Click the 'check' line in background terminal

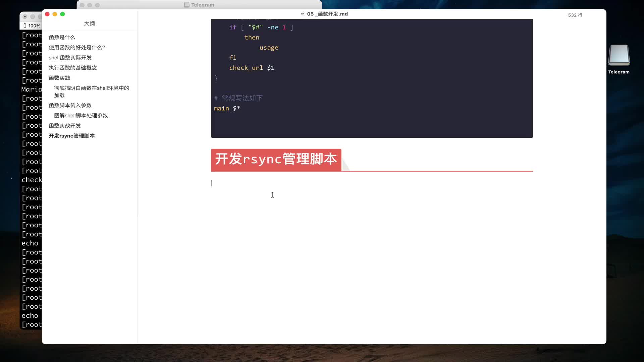tap(32, 180)
